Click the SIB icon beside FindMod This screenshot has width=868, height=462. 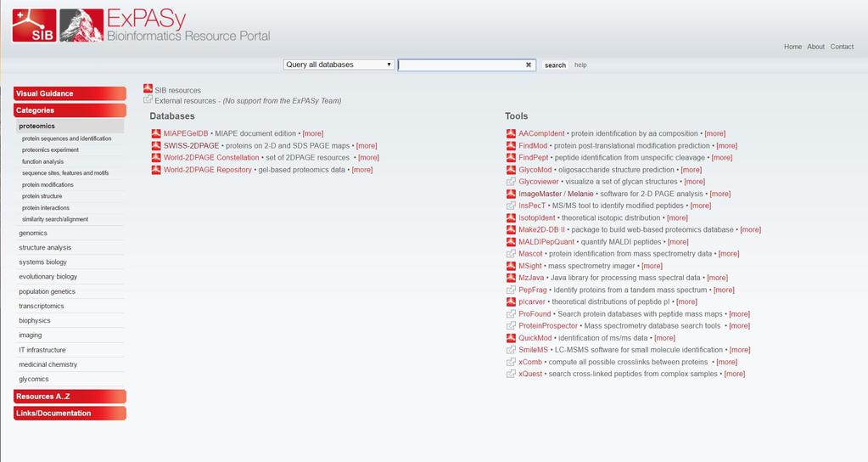coord(511,146)
